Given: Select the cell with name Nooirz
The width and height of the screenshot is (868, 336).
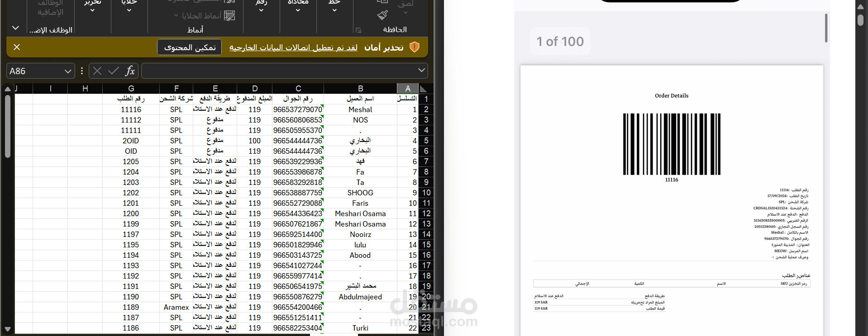Looking at the screenshot, I should [x=360, y=234].
